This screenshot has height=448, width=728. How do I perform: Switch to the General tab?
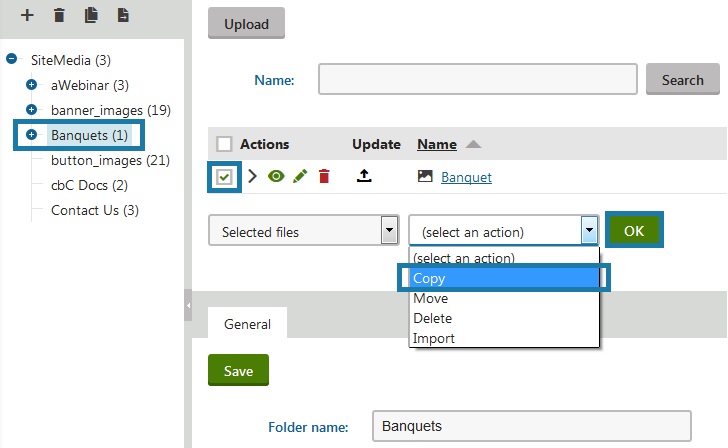(247, 324)
